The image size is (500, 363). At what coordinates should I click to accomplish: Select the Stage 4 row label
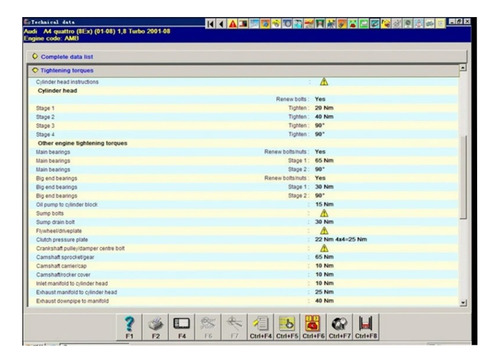point(45,135)
